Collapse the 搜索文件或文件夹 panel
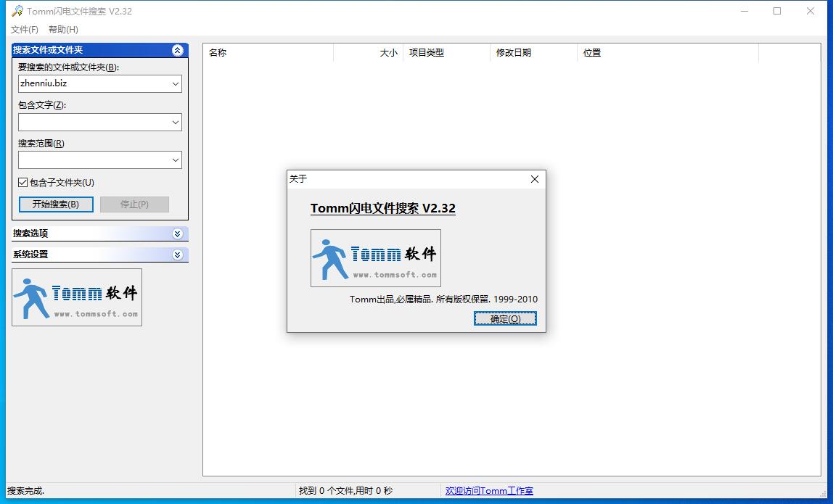The image size is (833, 504). click(178, 50)
